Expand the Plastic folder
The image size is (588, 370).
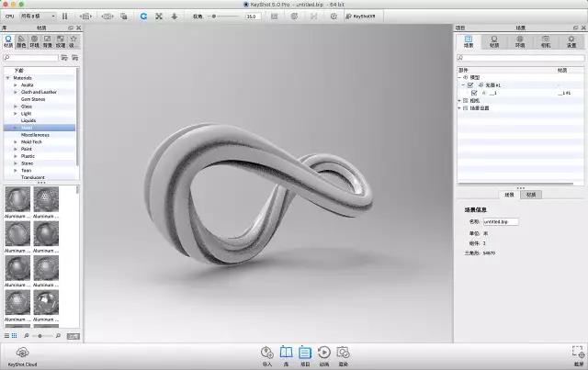[16, 156]
